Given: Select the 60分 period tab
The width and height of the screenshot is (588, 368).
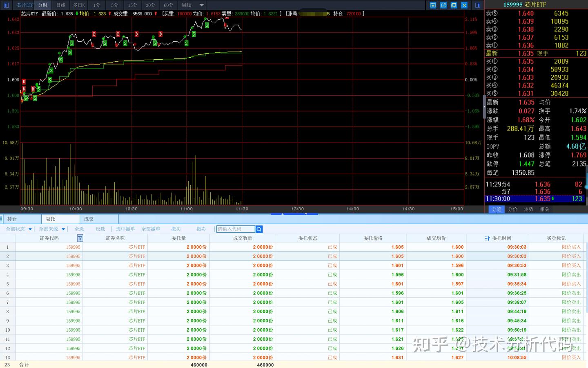Looking at the screenshot, I should pos(169,5).
